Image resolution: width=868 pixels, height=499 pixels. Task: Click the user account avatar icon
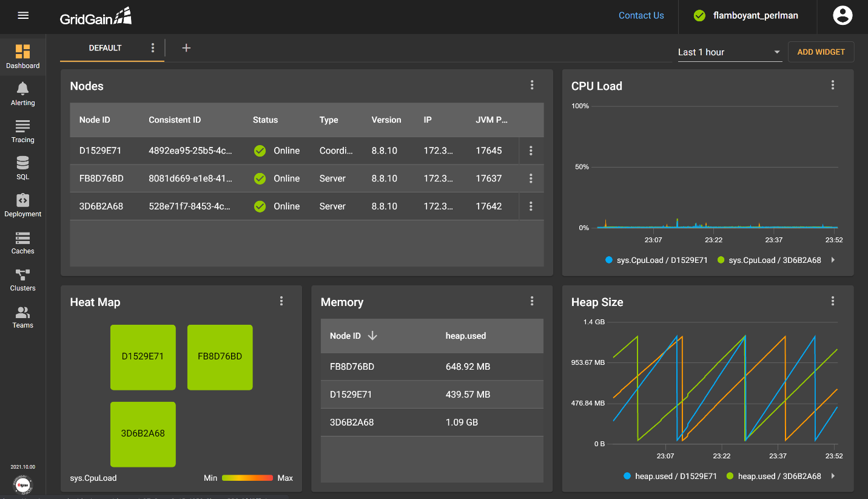pyautogui.click(x=843, y=16)
